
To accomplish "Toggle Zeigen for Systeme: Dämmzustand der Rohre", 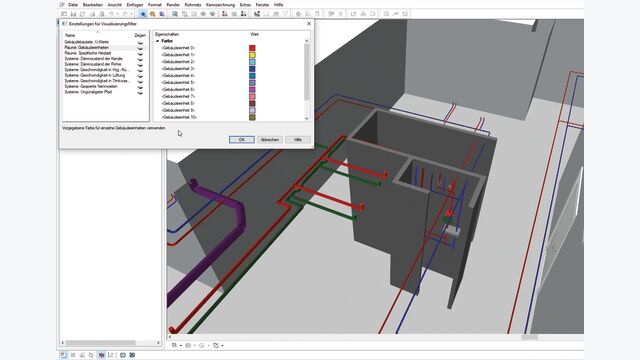I will [140, 64].
